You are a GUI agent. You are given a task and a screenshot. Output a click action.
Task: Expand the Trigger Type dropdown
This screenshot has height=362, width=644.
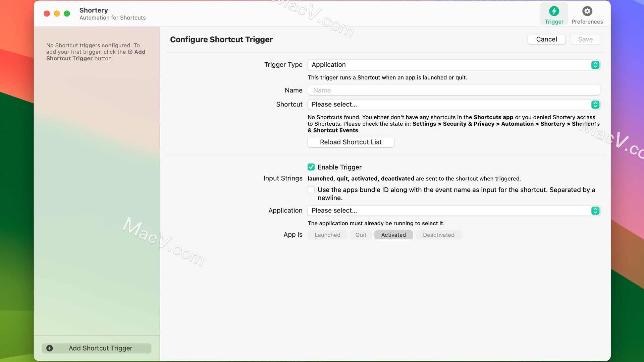(x=595, y=65)
